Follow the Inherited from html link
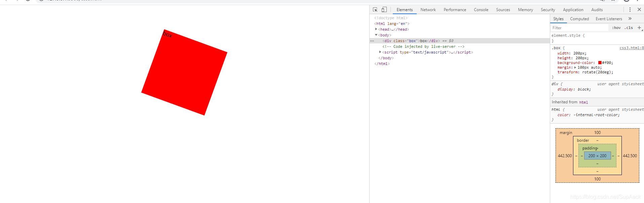Image resolution: width=644 pixels, height=203 pixels. click(583, 102)
